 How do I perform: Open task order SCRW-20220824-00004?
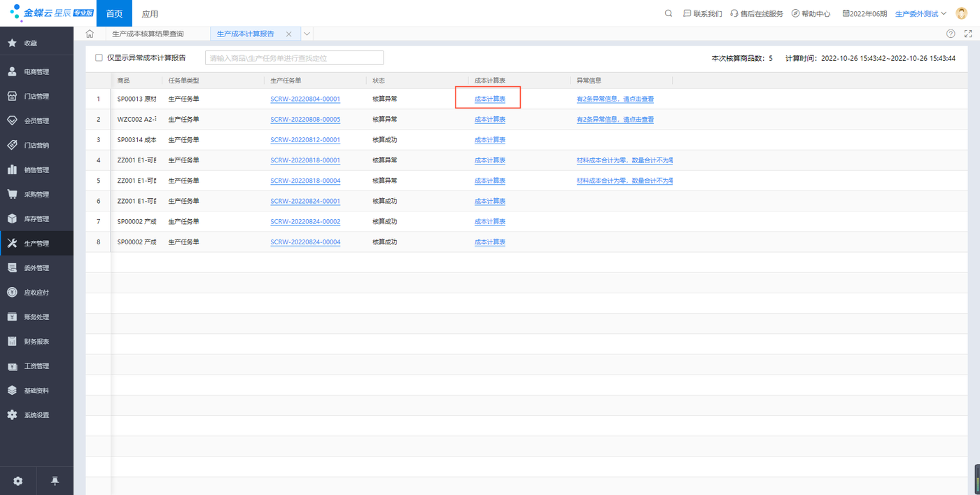coord(305,242)
